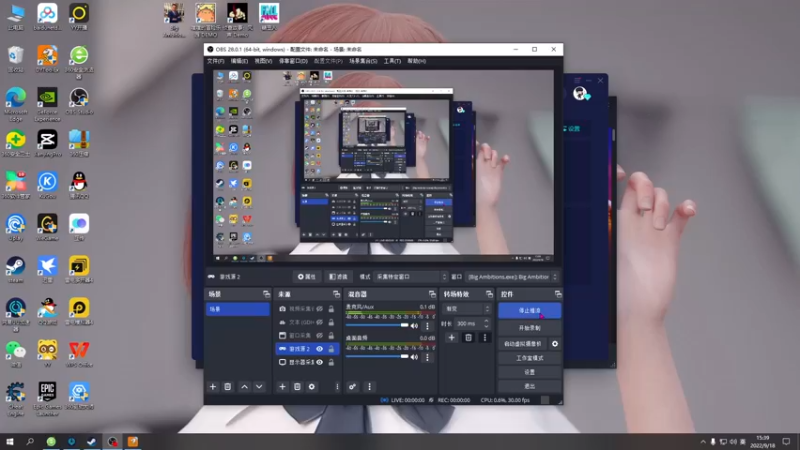Click the Exit button in Controls
Viewport: 800px width, 450px height.
tap(530, 386)
